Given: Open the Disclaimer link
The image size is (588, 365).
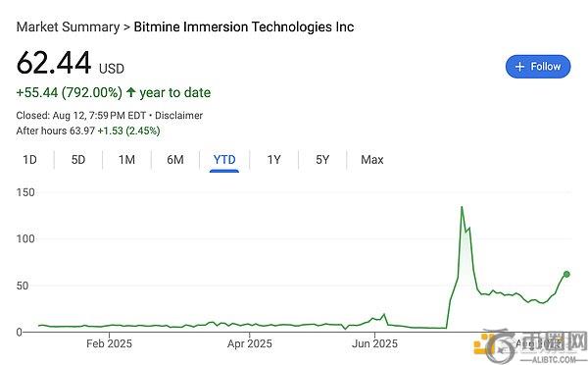Looking at the screenshot, I should (179, 115).
